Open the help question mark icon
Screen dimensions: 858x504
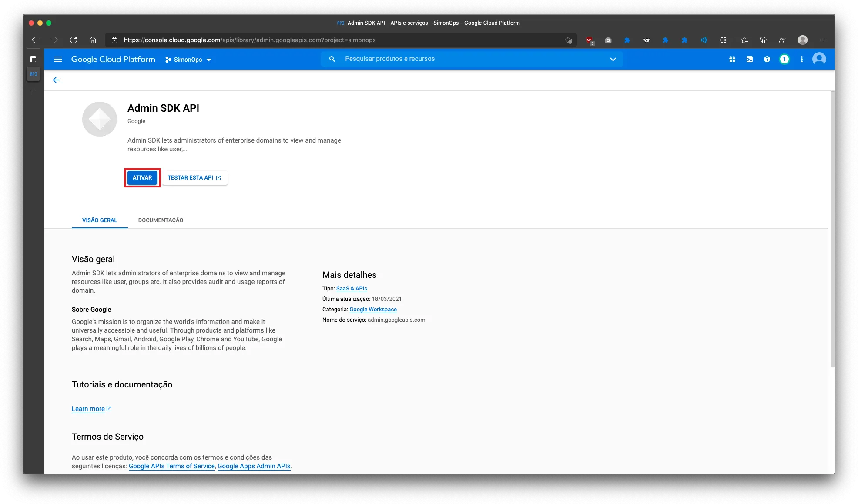767,59
